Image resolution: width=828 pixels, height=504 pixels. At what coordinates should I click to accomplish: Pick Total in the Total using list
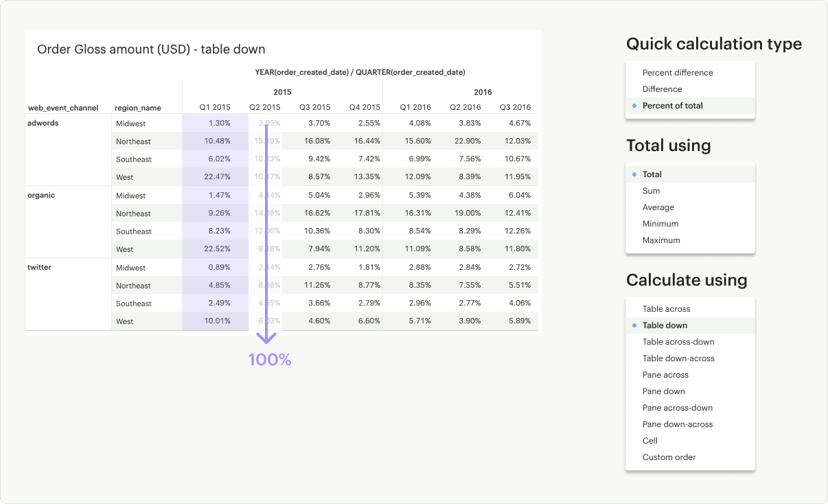pyautogui.click(x=652, y=174)
